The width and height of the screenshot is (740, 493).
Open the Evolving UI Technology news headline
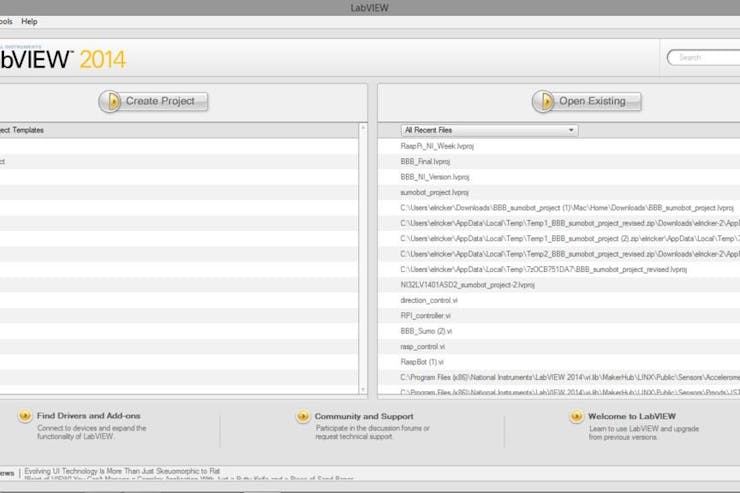122,471
